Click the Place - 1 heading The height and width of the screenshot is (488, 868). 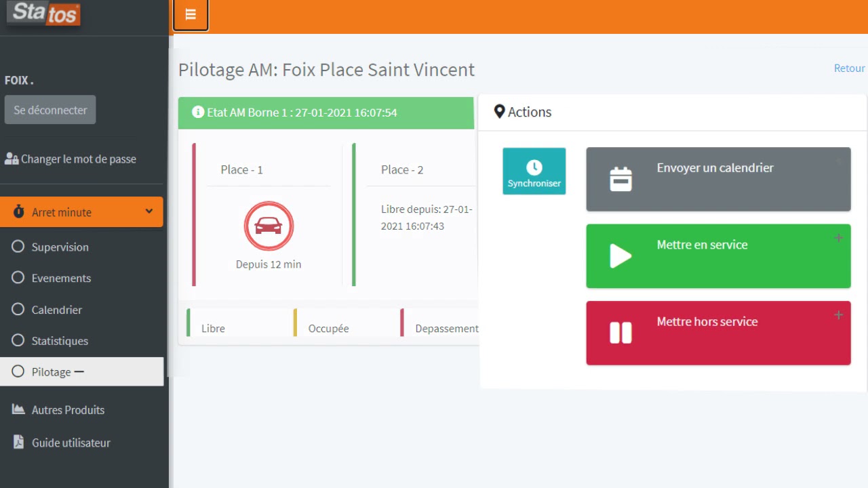(x=241, y=169)
